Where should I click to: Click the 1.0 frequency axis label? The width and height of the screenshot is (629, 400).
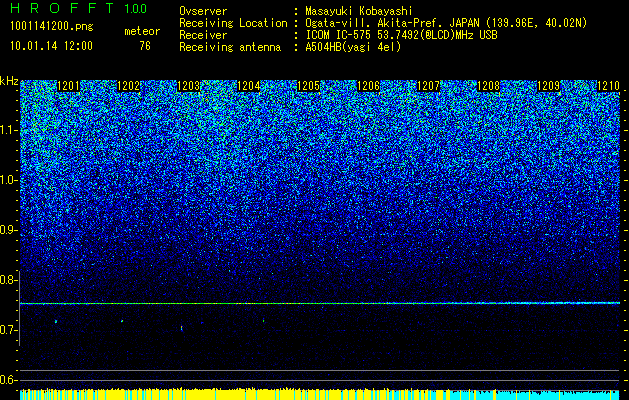9,180
